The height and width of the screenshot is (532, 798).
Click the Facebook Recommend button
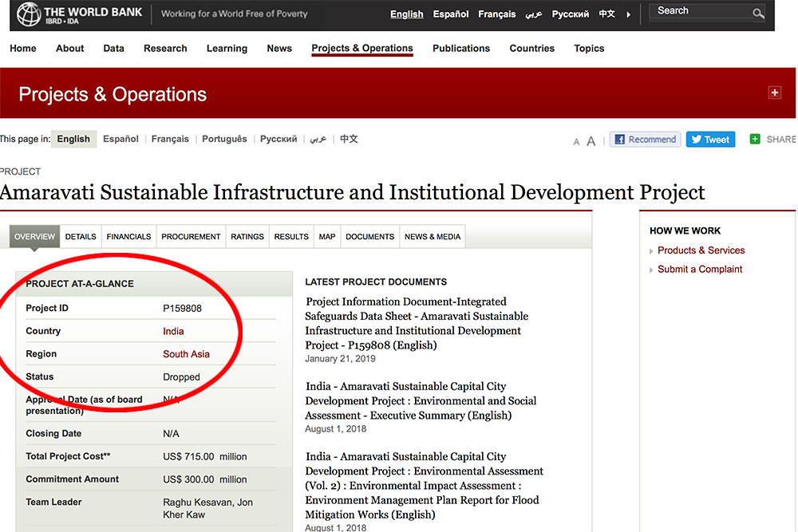click(x=646, y=140)
